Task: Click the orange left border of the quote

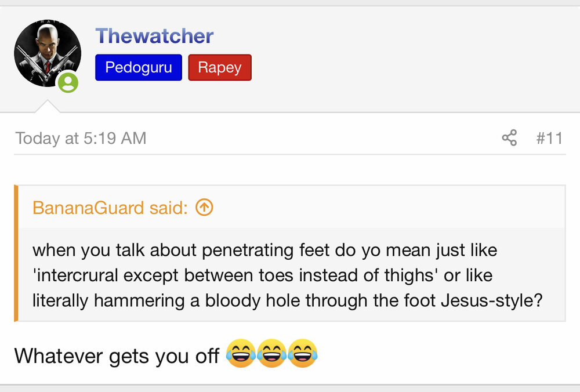Action: (x=16, y=253)
